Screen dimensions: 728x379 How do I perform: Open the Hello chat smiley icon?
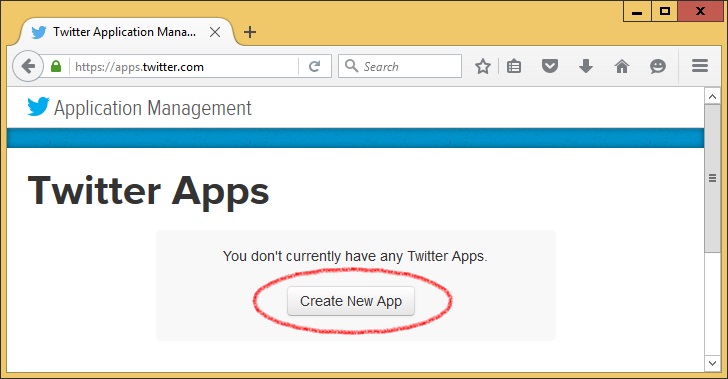[658, 66]
